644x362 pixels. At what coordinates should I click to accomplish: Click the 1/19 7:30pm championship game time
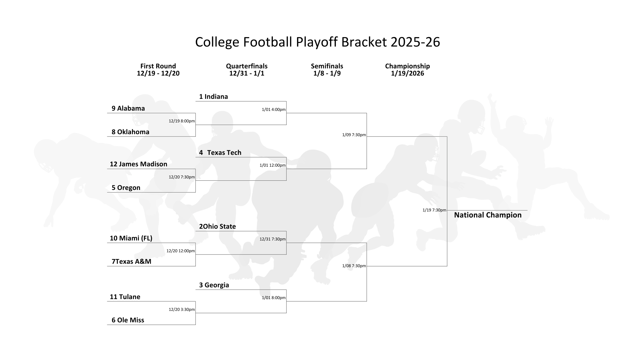(434, 210)
